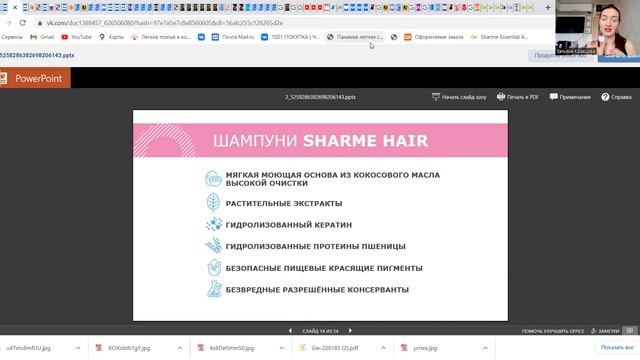640x360 pixels.
Task: Expand options for ko8DetVnm50.jpg download
Action: click(282, 348)
